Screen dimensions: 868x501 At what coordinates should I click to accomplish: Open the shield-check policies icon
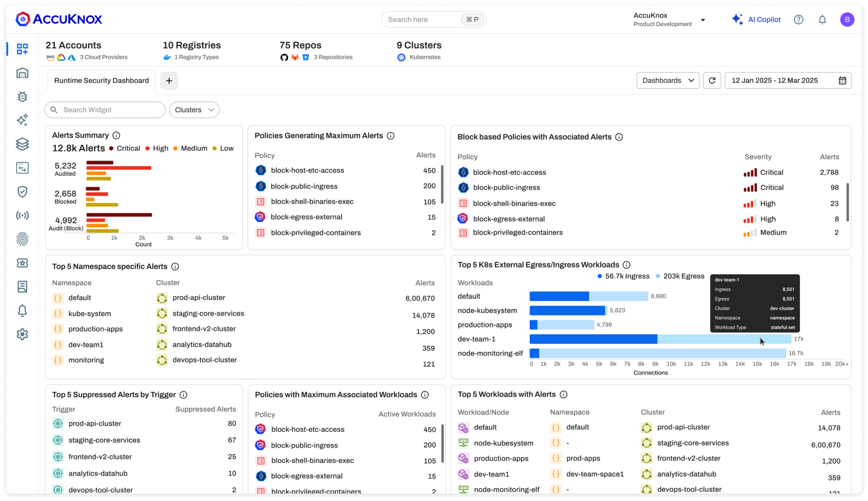(22, 192)
